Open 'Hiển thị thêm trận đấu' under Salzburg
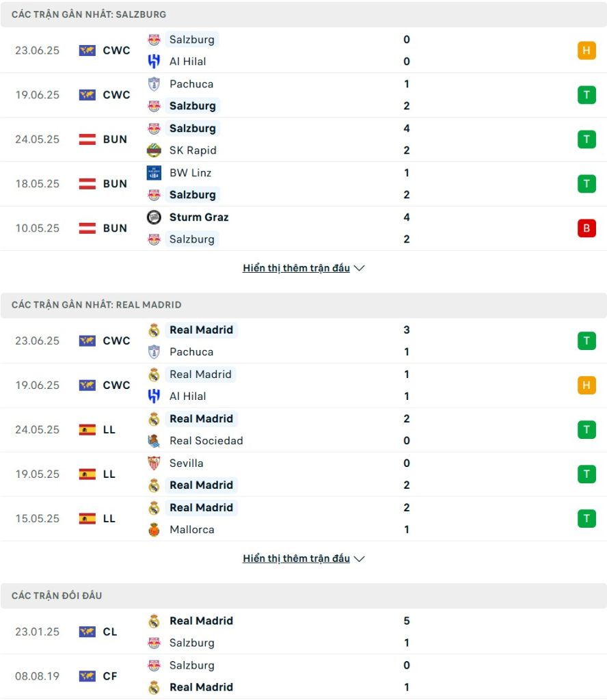 coord(297,268)
